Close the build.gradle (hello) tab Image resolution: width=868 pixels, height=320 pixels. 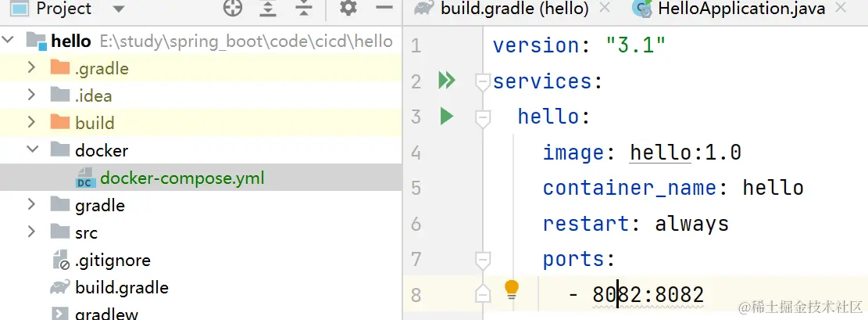pos(605,9)
